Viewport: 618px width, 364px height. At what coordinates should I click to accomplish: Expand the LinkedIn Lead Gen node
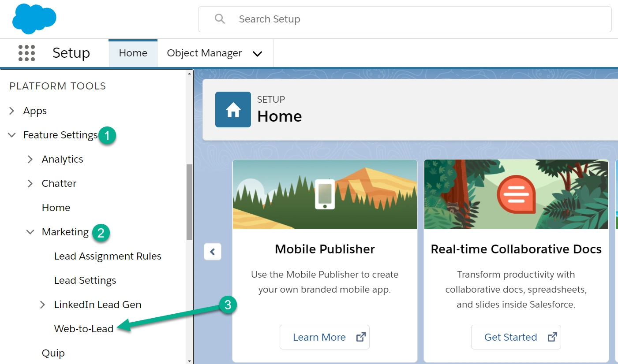[x=42, y=305]
